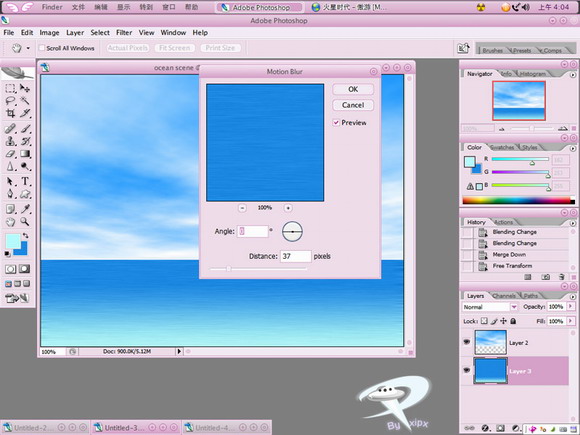
Task: Open document status bar info arrow
Action: [179, 351]
